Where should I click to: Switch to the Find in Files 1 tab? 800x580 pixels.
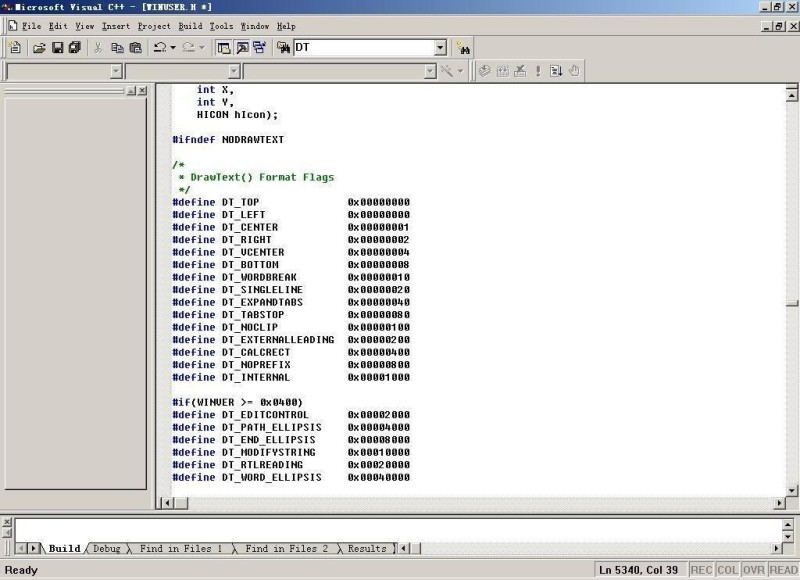point(181,549)
